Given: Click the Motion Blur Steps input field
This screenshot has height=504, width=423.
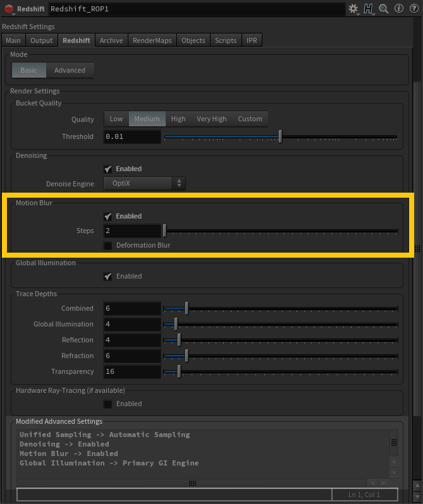Looking at the screenshot, I should 132,231.
